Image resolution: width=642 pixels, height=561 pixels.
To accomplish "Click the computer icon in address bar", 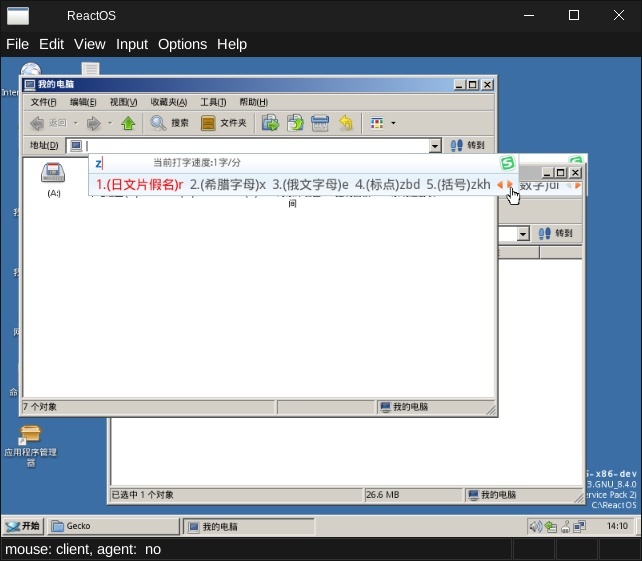I will 76,145.
